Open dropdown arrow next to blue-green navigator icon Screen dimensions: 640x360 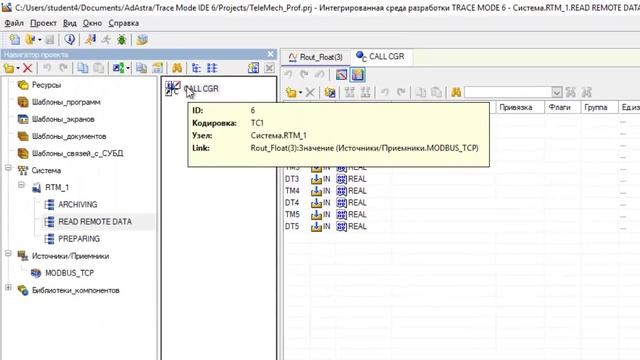(x=128, y=68)
